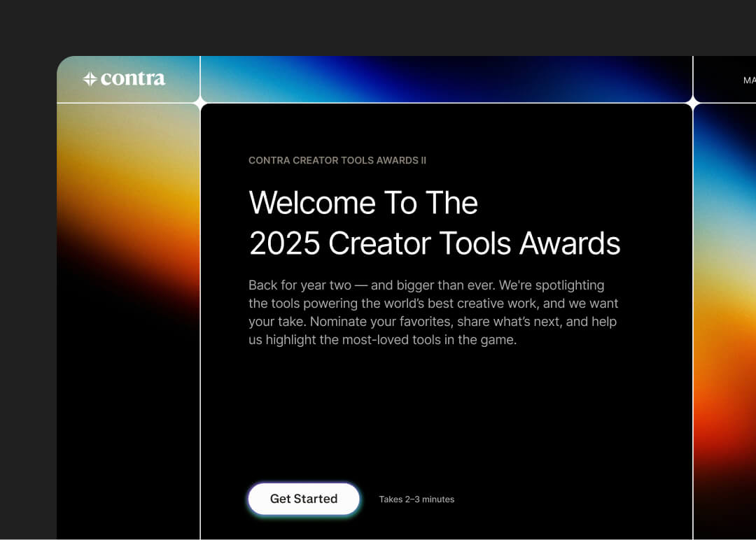Open the Contra logo link
The width and height of the screenshot is (756, 540).
[124, 78]
